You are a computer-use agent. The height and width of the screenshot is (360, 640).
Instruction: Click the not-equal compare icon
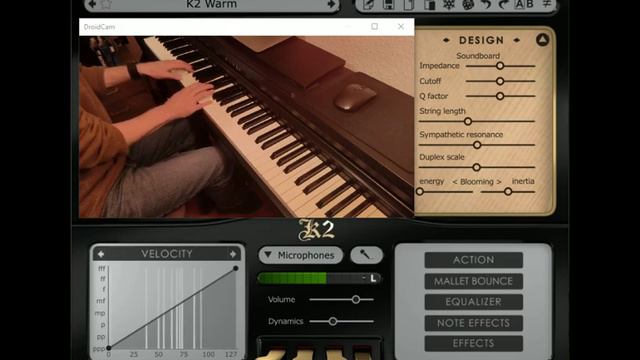click(547, 4)
